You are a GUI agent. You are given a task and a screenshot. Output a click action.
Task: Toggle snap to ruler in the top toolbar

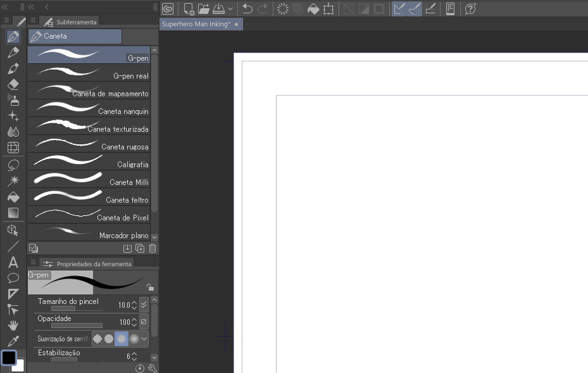(399, 9)
